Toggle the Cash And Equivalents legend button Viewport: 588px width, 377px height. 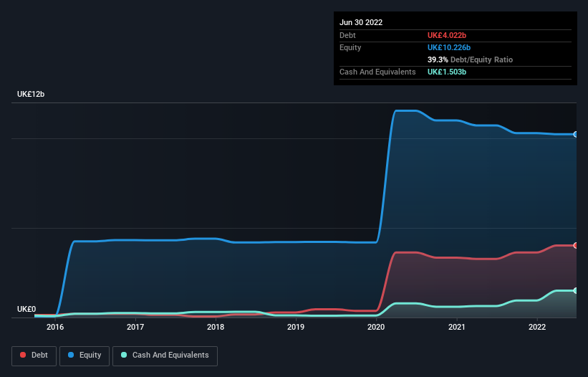point(165,355)
